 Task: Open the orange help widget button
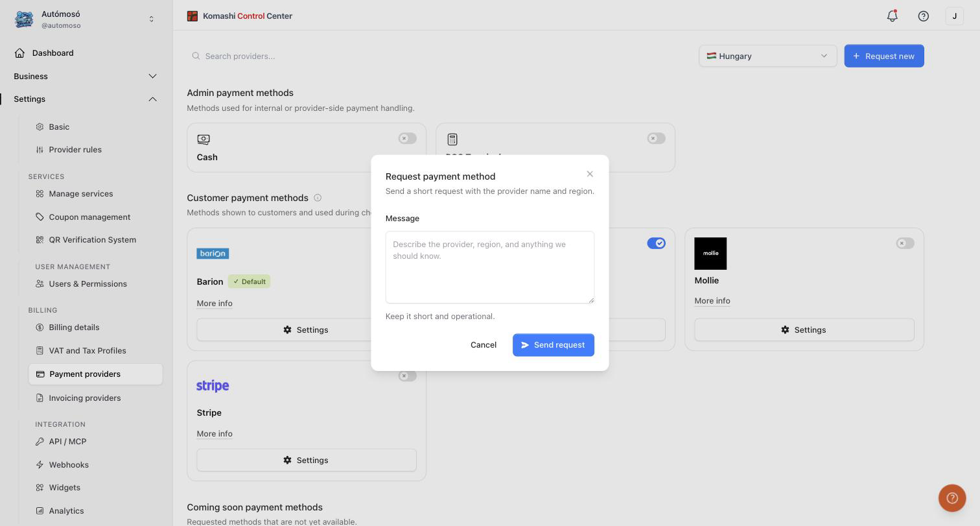[952, 498]
